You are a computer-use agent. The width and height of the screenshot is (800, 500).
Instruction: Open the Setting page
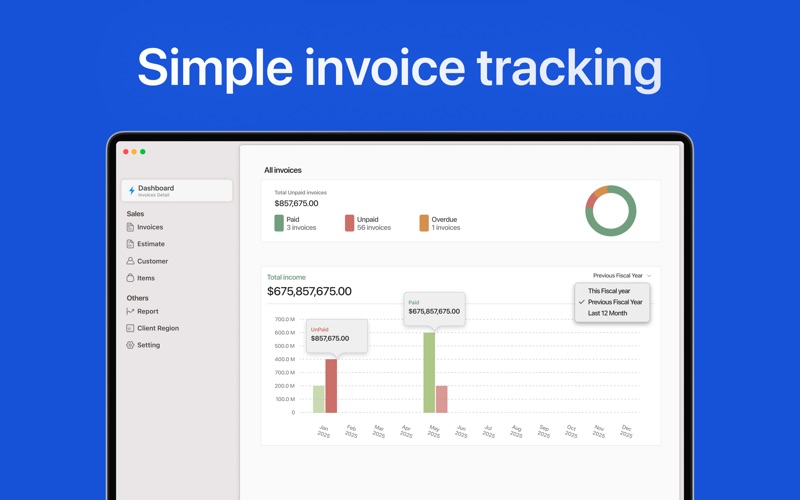coord(148,345)
